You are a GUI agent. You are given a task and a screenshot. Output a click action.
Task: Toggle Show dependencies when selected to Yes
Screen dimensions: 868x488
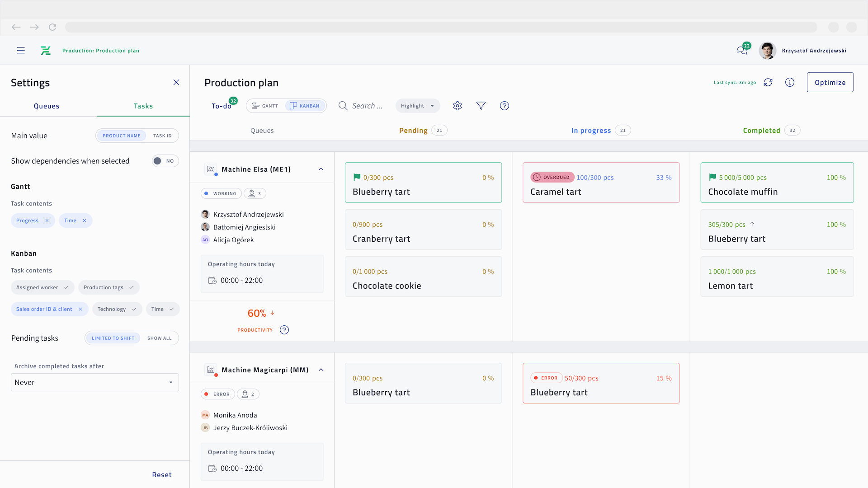(165, 161)
